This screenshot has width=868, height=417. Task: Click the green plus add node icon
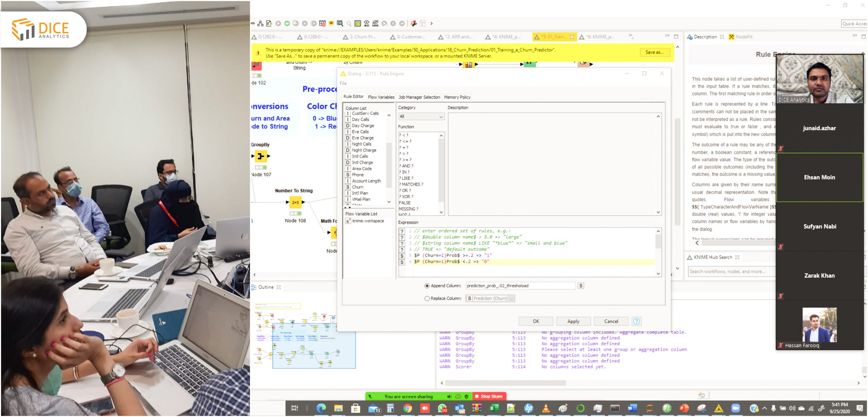pos(358,23)
